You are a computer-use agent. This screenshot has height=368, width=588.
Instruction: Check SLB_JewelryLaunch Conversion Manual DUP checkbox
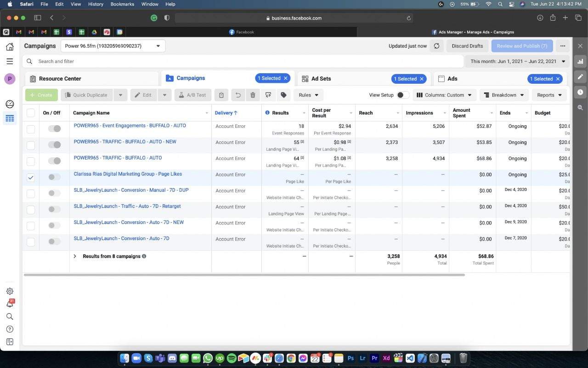31,194
